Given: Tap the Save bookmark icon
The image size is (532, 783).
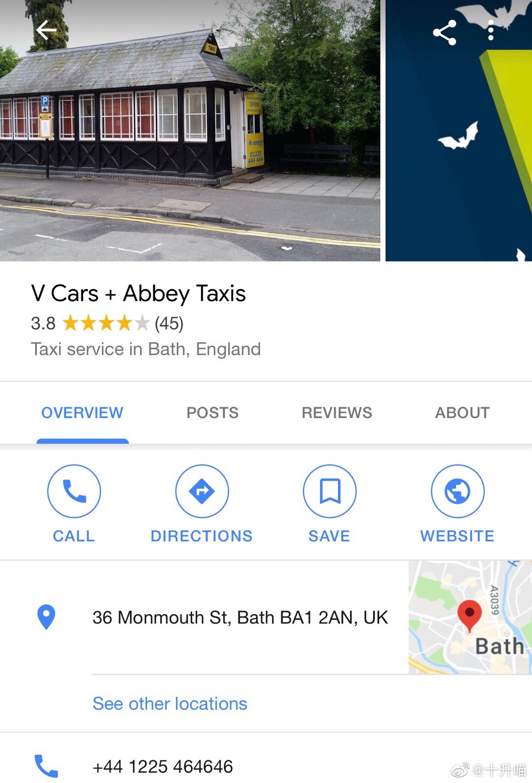Looking at the screenshot, I should coord(330,491).
